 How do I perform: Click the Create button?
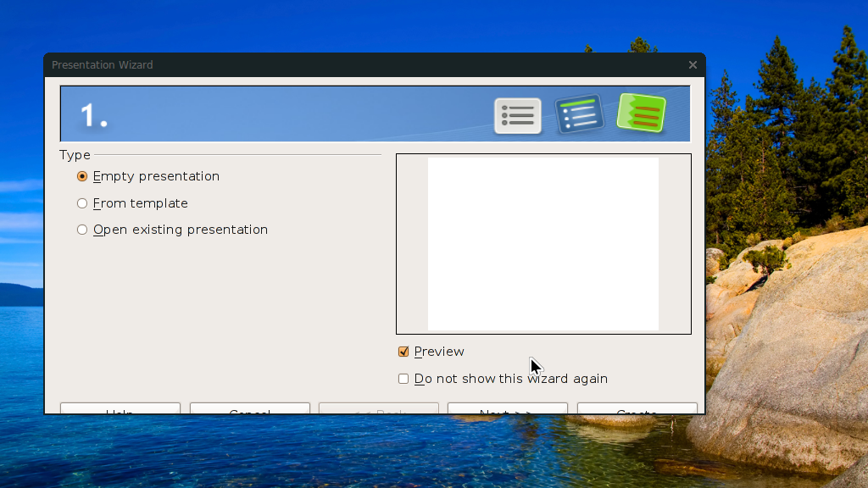point(637,409)
